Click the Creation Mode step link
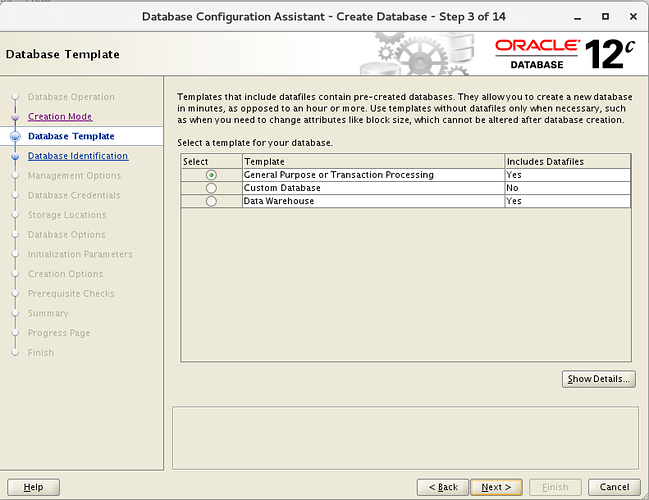Image resolution: width=649 pixels, height=500 pixels. coord(60,117)
